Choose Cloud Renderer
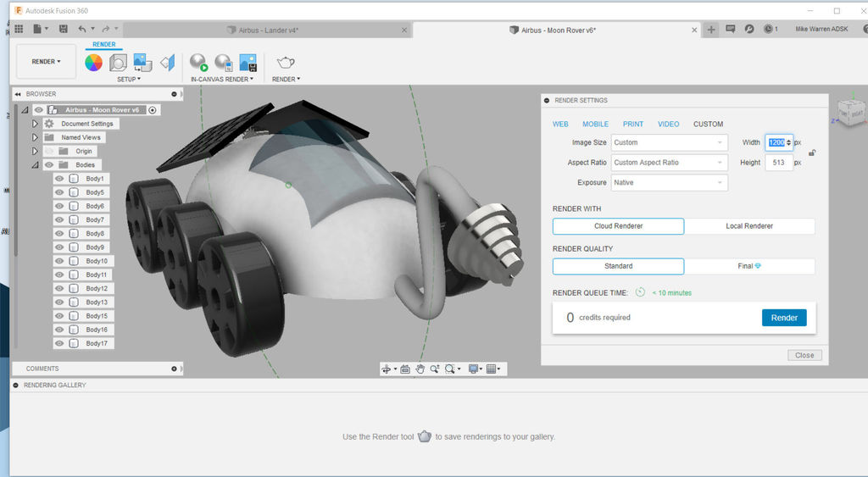 tap(618, 225)
